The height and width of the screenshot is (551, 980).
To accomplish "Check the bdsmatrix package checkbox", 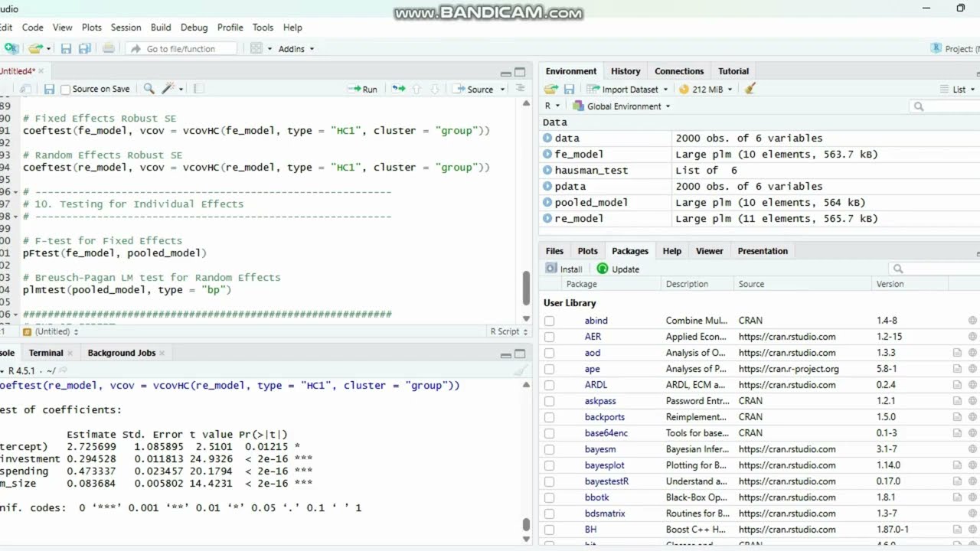I will coord(549,514).
